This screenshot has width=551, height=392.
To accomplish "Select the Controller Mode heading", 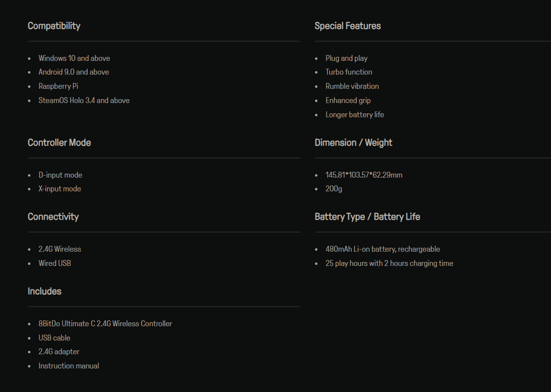I will [59, 143].
